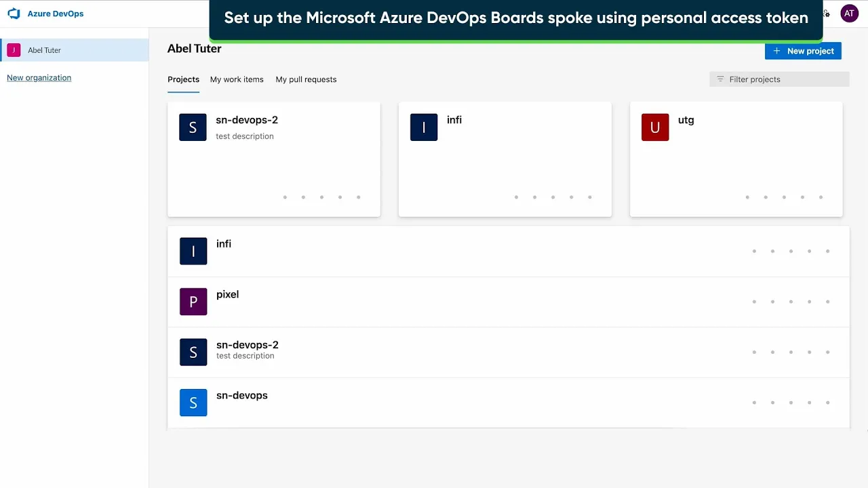Open the sn-devops-2 project from the list

click(247, 344)
